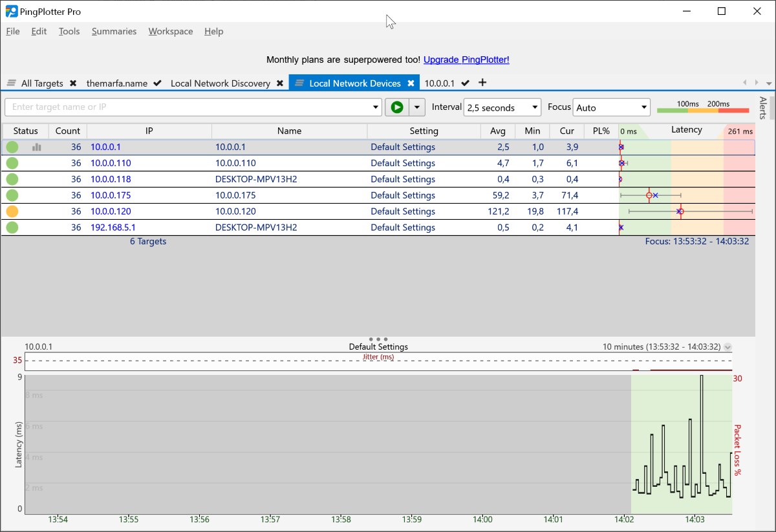This screenshot has width=776, height=532.
Task: Open the Edit menu
Action: [39, 31]
